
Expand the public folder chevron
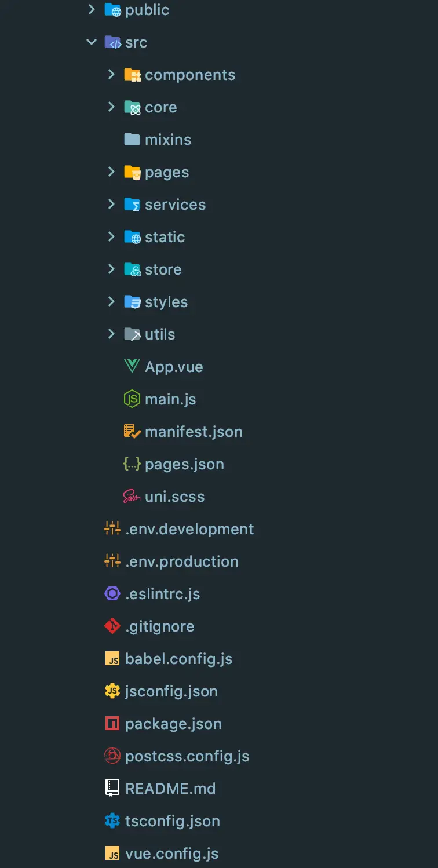(x=92, y=10)
